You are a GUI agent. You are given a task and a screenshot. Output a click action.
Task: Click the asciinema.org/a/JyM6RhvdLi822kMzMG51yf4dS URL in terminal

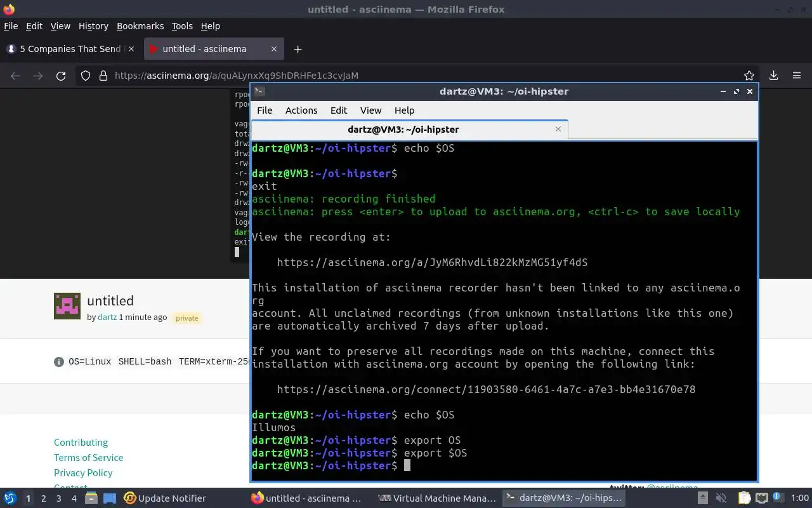point(432,262)
